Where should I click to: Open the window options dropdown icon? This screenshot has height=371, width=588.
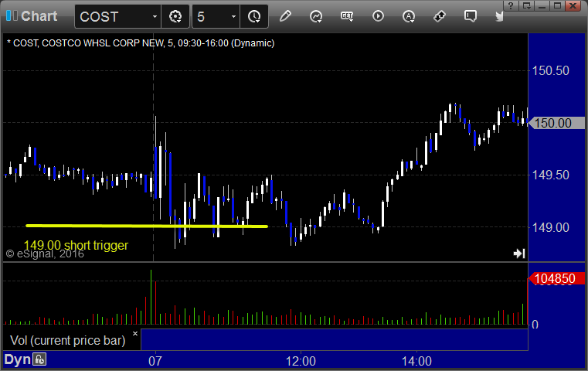(526, 5)
